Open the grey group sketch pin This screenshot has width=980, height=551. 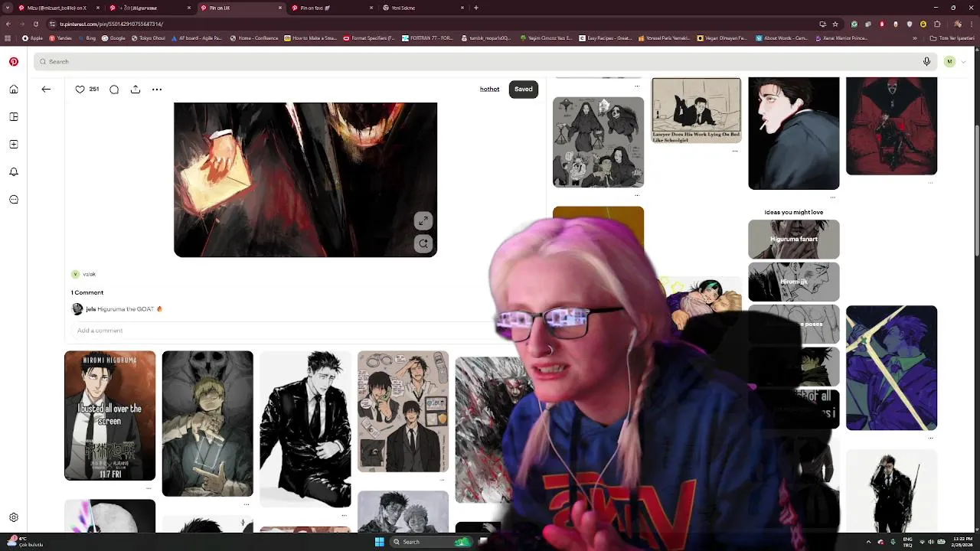click(x=598, y=142)
